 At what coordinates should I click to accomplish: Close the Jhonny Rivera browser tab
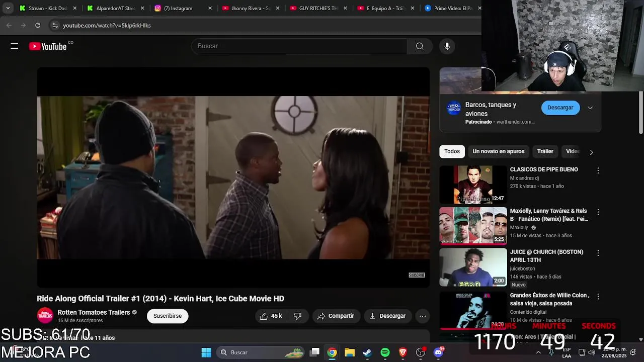[277, 8]
